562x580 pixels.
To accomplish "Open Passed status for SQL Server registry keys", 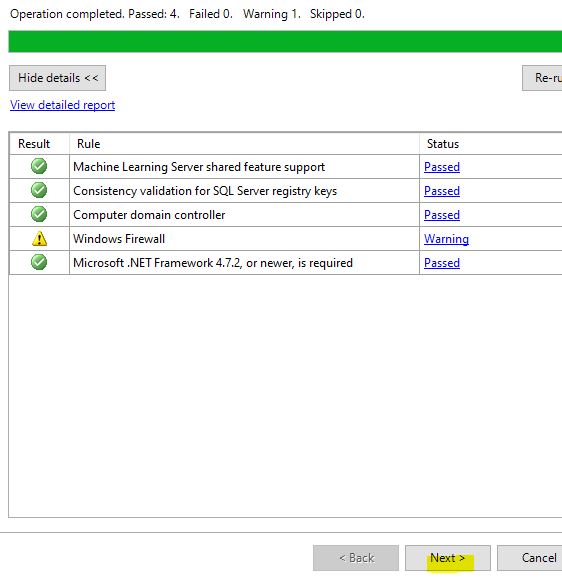I will (442, 191).
